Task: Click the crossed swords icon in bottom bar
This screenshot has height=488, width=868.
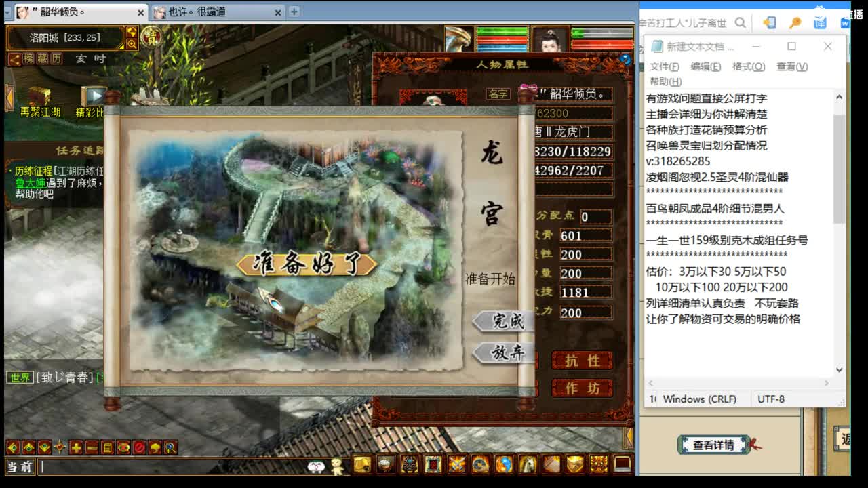Action: [456, 464]
